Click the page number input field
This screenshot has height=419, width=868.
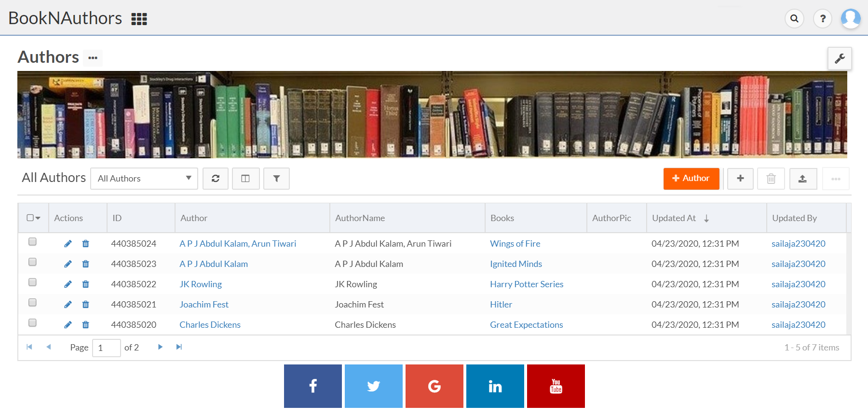point(106,348)
